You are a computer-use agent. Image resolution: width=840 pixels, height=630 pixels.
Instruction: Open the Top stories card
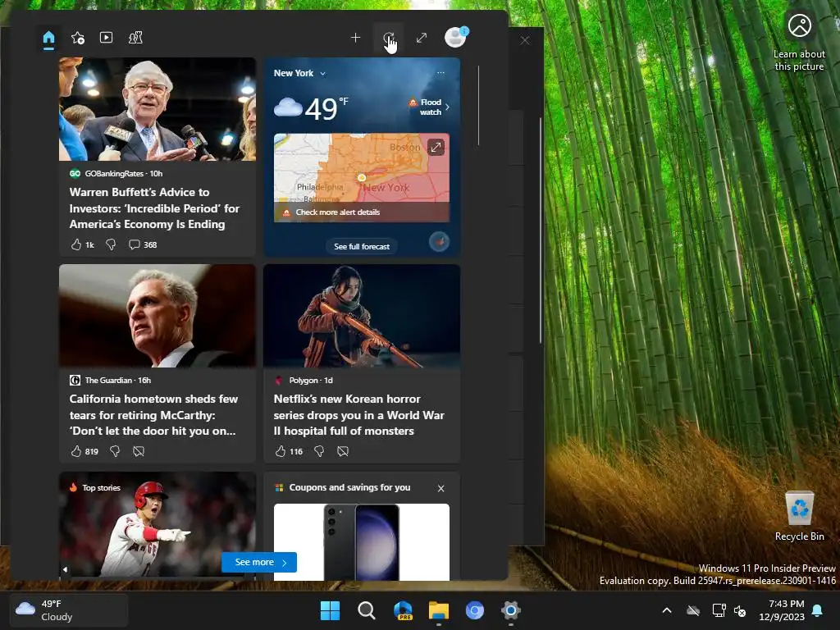point(157,525)
